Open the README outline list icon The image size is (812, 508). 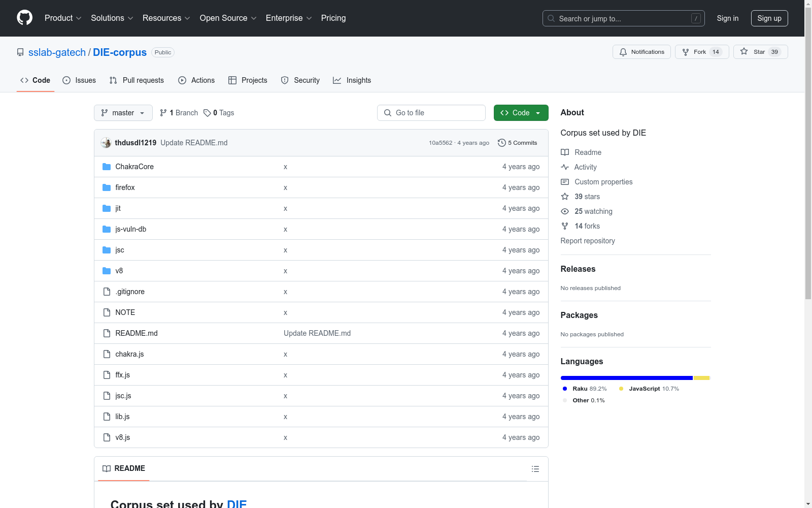click(535, 469)
